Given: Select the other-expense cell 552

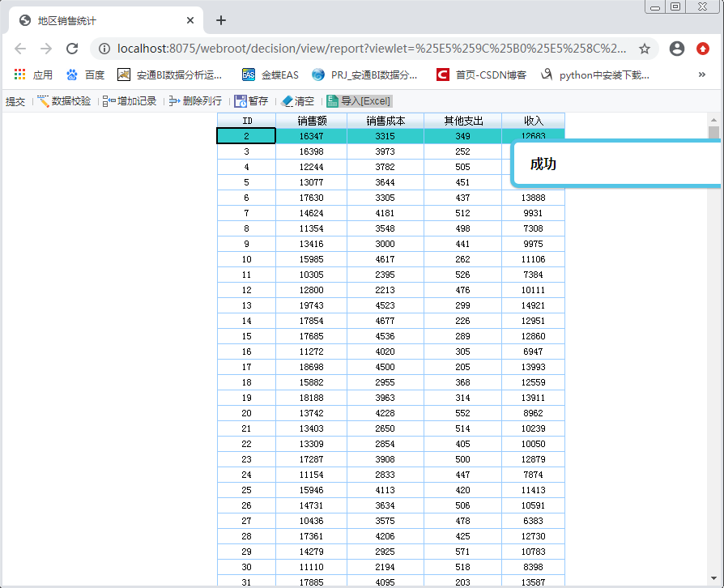Looking at the screenshot, I should 463,413.
